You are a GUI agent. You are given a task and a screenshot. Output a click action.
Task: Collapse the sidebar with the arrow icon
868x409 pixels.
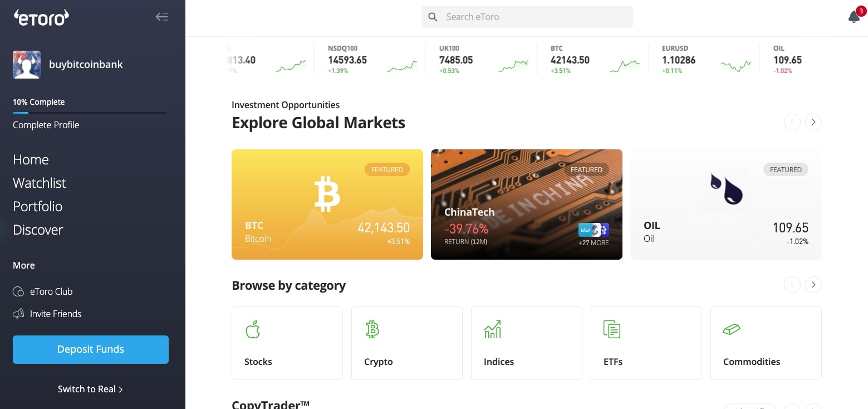coord(161,17)
